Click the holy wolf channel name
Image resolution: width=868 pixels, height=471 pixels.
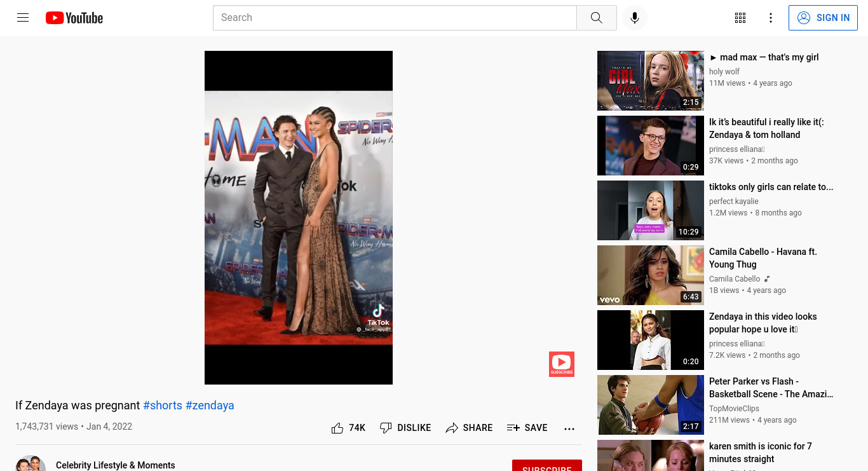pos(724,72)
